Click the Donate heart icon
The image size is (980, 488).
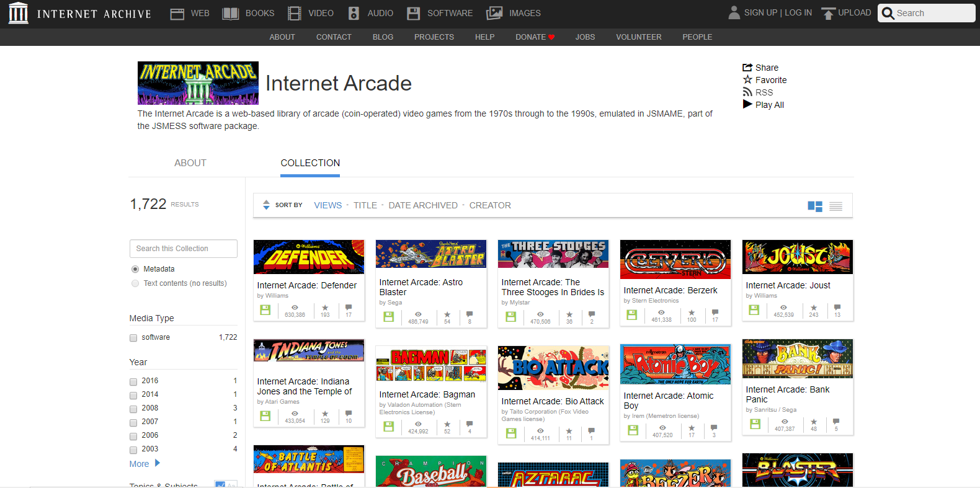tap(551, 37)
